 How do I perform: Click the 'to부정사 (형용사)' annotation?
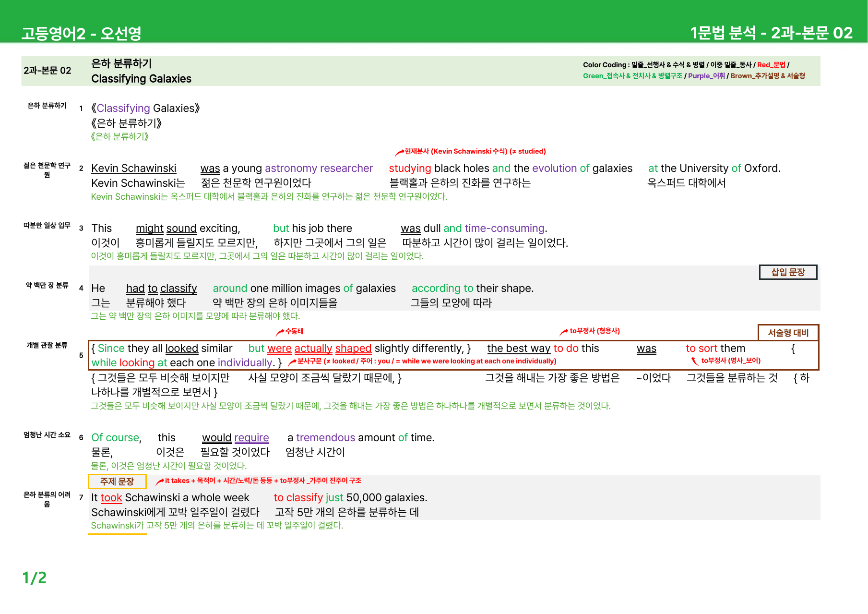[x=595, y=331]
